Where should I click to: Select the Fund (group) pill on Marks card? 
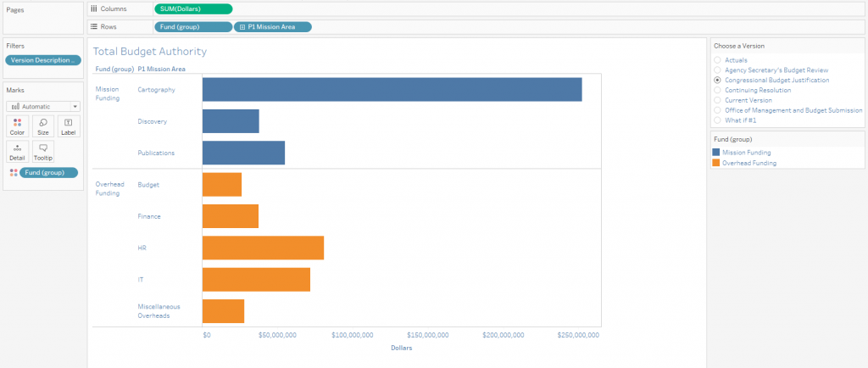tap(48, 173)
